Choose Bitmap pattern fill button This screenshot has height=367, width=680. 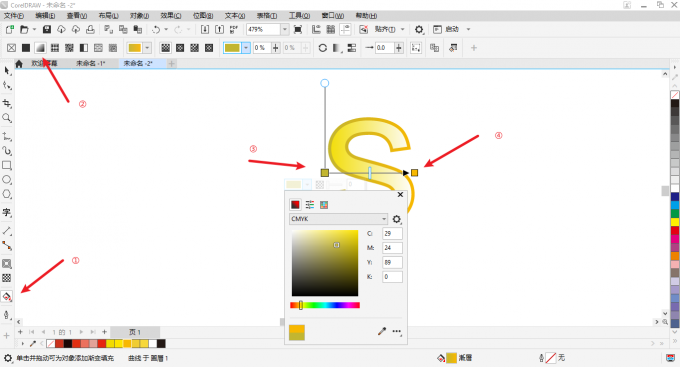coord(69,48)
